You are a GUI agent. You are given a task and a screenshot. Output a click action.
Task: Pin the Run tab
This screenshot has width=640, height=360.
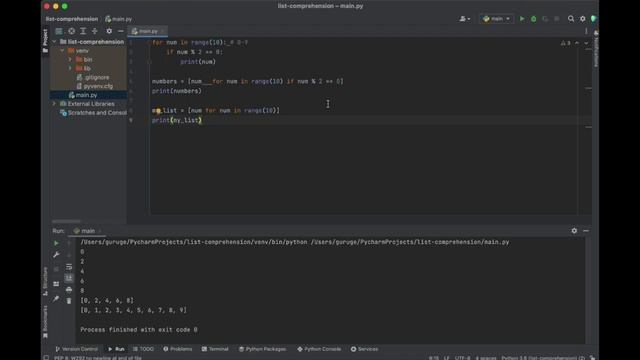click(x=56, y=299)
